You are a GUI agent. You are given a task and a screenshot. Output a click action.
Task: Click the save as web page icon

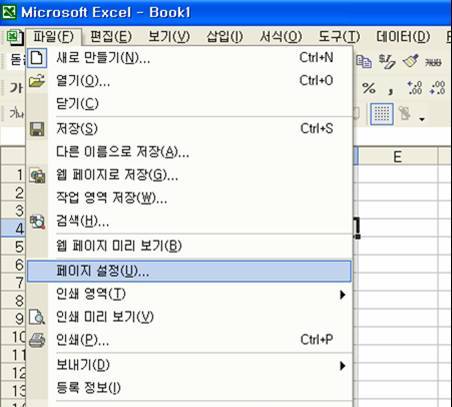(37, 175)
